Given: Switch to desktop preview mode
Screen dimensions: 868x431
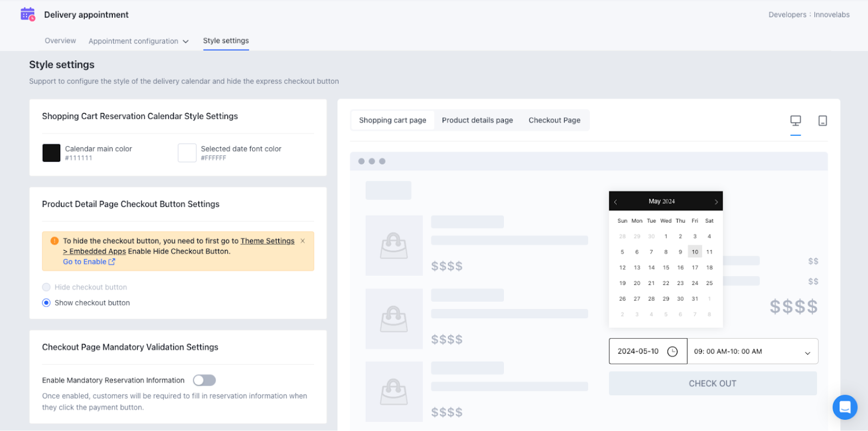Looking at the screenshot, I should [795, 121].
